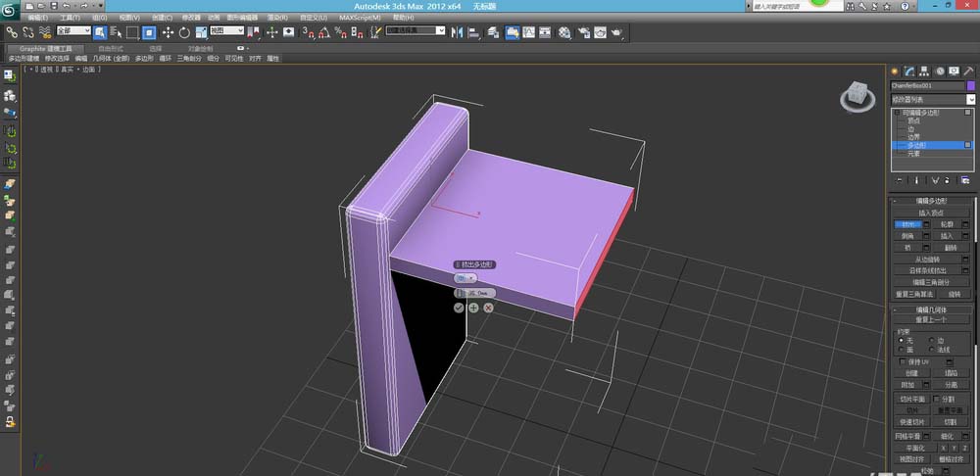Toggle the Percent Snap button
This screenshot has height=476, width=980.
coord(341,32)
